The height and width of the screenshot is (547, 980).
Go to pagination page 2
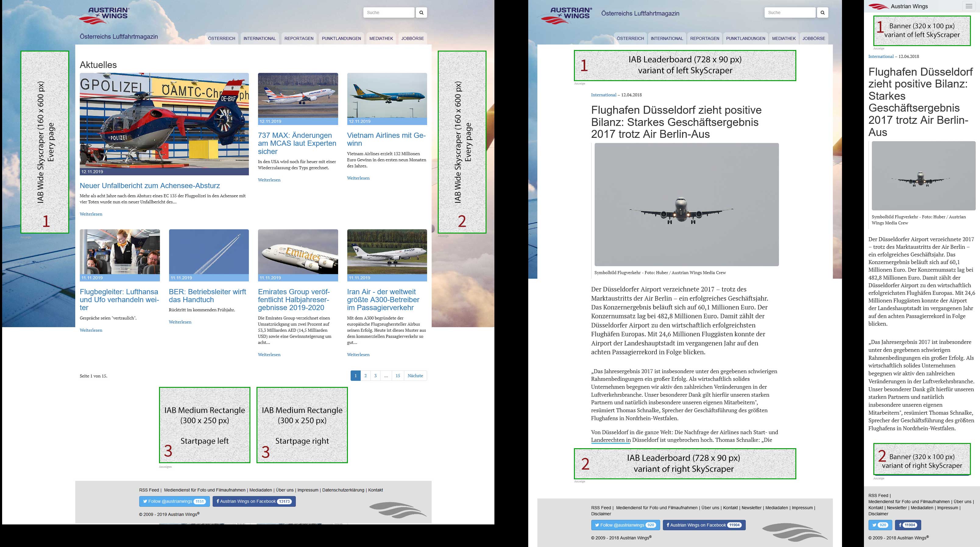tap(366, 376)
